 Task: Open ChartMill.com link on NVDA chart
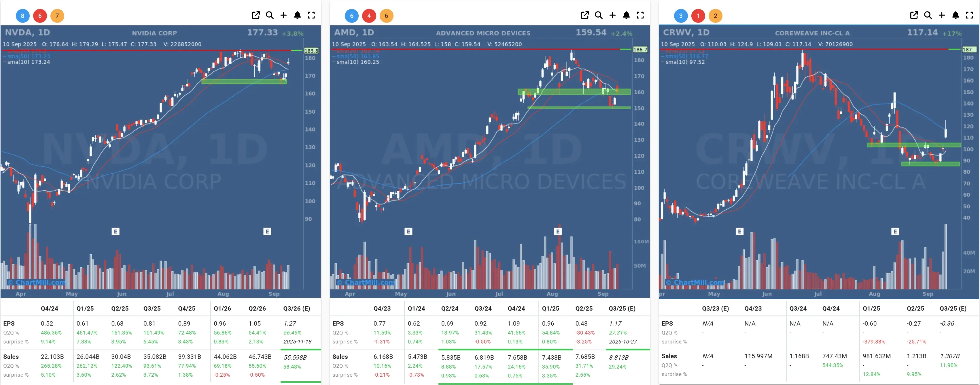pos(37,283)
